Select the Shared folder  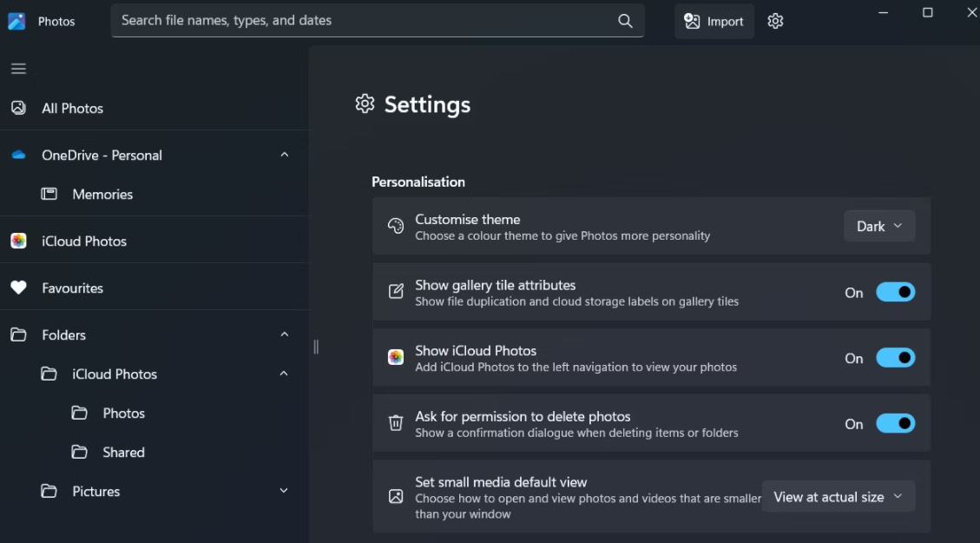123,453
